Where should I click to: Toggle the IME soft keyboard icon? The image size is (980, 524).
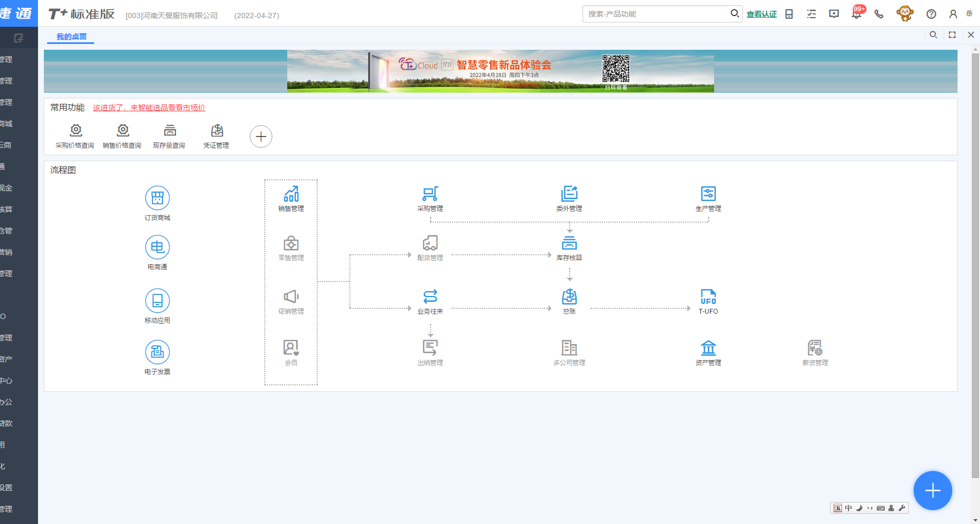pos(881,508)
